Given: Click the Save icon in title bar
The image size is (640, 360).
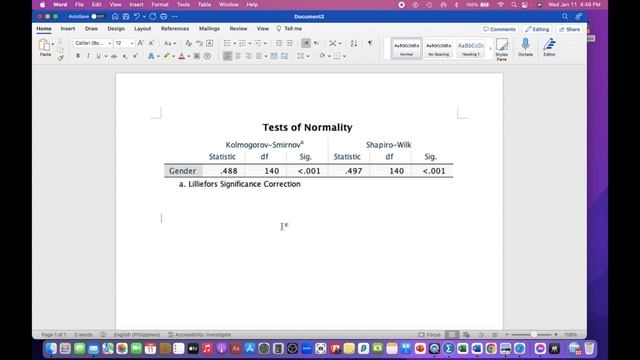Looking at the screenshot, I should coord(126,16).
